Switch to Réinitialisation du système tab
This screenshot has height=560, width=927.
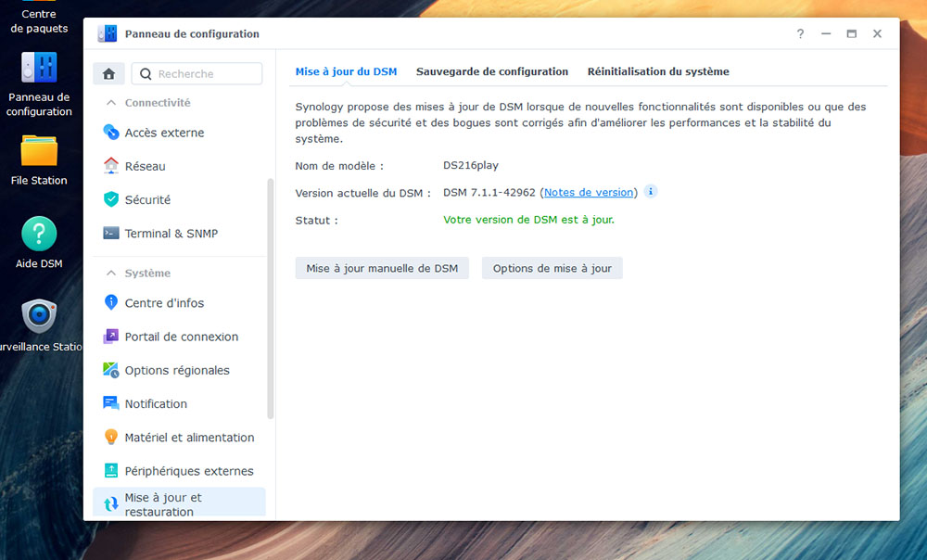pos(658,71)
